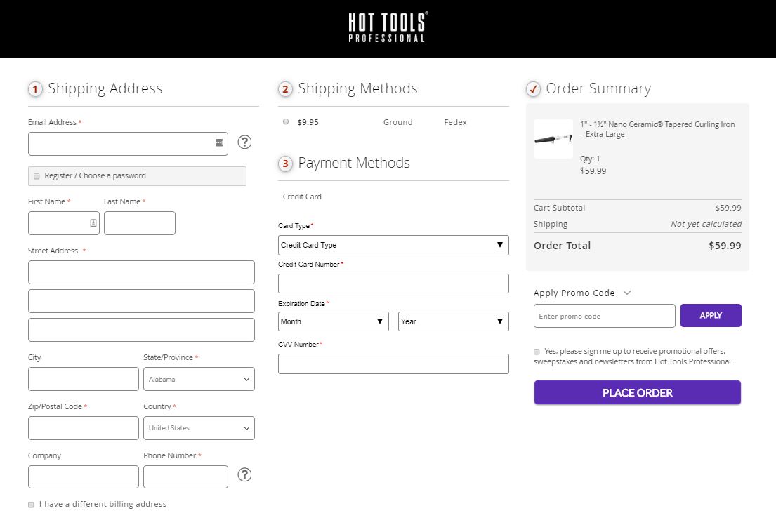Image resolution: width=776 pixels, height=532 pixels.
Task: Click the CVV Number field
Action: pyautogui.click(x=393, y=364)
